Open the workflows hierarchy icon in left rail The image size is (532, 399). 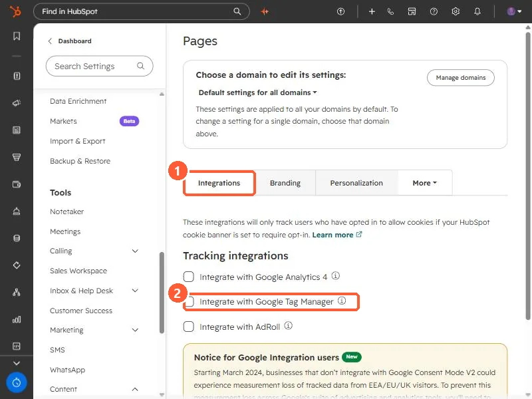pyautogui.click(x=17, y=292)
